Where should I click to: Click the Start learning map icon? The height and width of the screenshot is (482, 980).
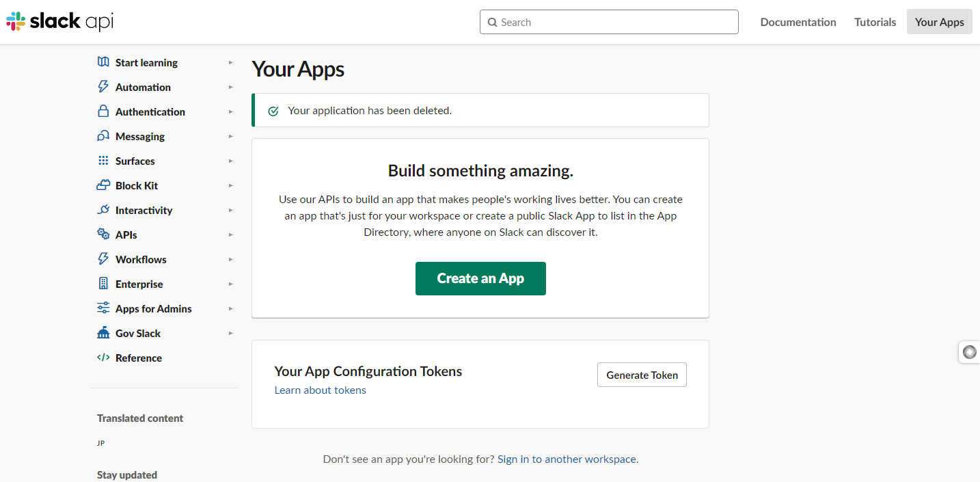103,62
